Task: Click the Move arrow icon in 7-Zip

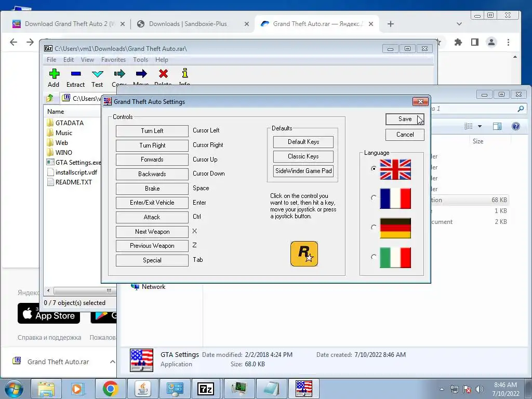Action: click(141, 74)
